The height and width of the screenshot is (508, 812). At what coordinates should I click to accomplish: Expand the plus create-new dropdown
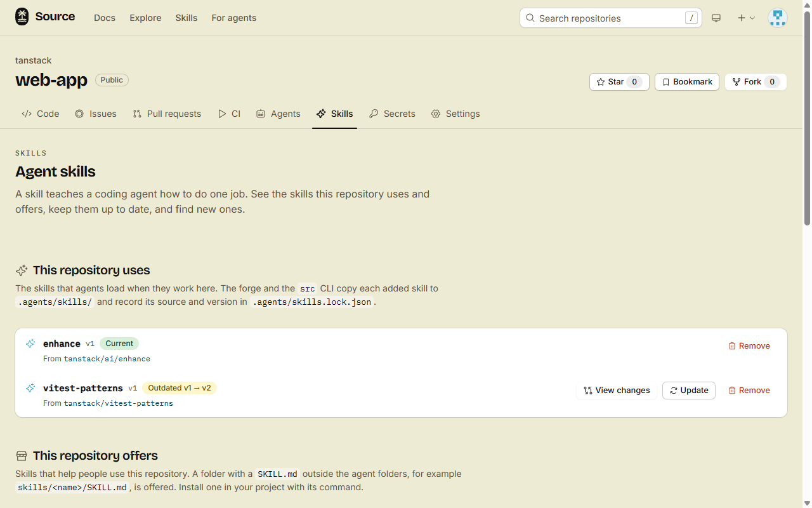tap(745, 18)
